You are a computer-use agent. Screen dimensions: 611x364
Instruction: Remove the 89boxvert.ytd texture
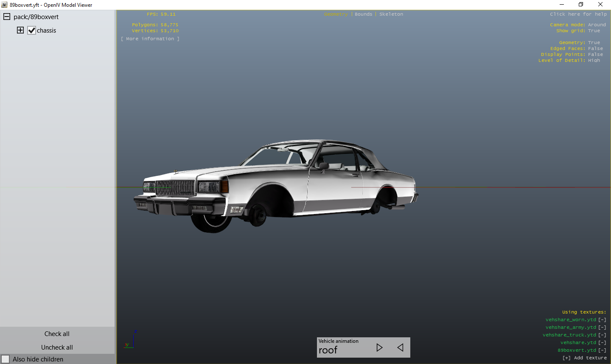click(x=602, y=350)
